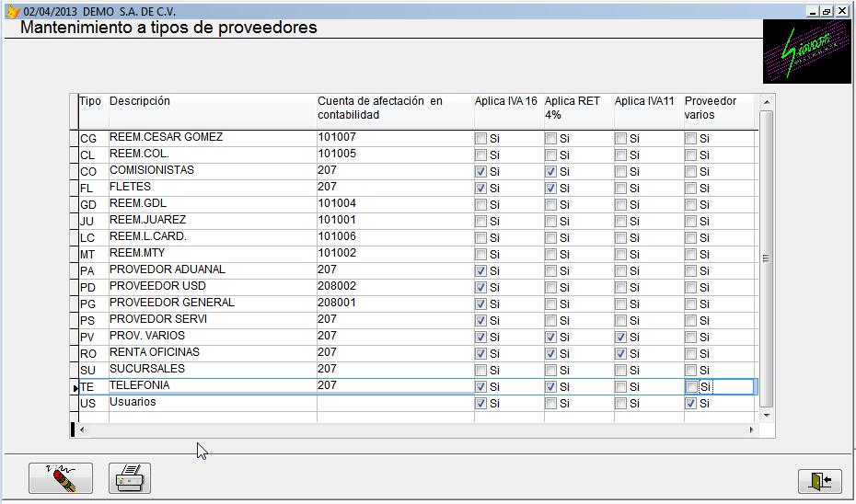The image size is (856, 504).
Task: Toggle Aplica RET 4% for COMISIONISTAS
Action: [550, 172]
